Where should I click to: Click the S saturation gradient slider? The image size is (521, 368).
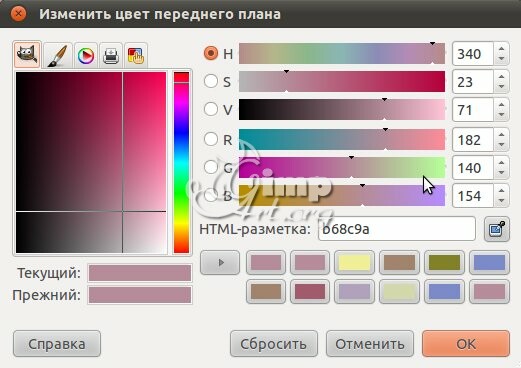(x=342, y=81)
